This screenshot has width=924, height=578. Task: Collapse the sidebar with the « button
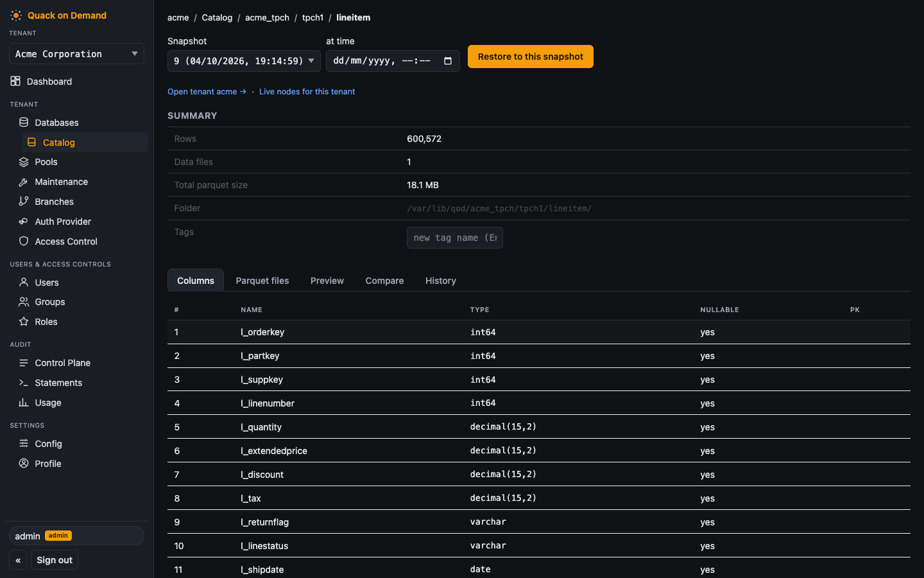point(18,560)
